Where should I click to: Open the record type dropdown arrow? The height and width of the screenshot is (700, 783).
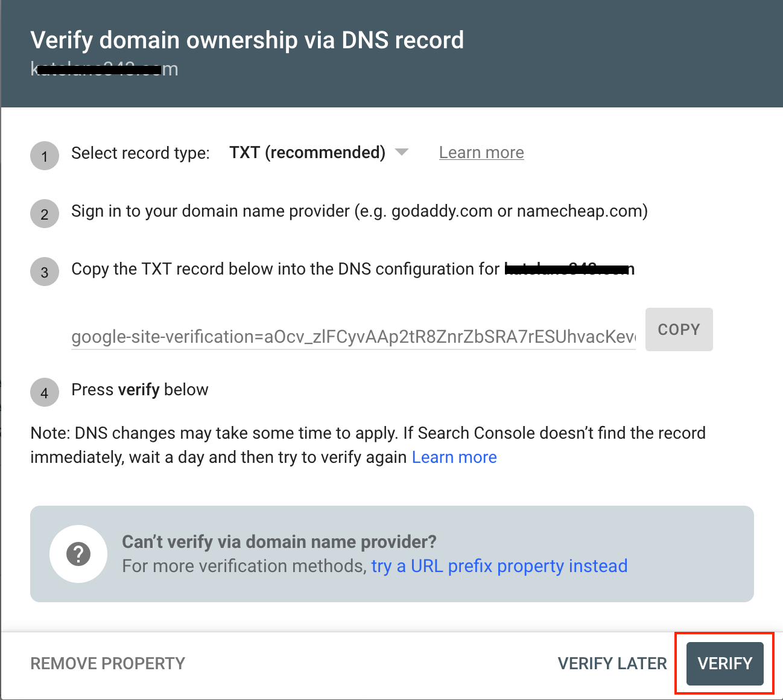[x=402, y=152]
